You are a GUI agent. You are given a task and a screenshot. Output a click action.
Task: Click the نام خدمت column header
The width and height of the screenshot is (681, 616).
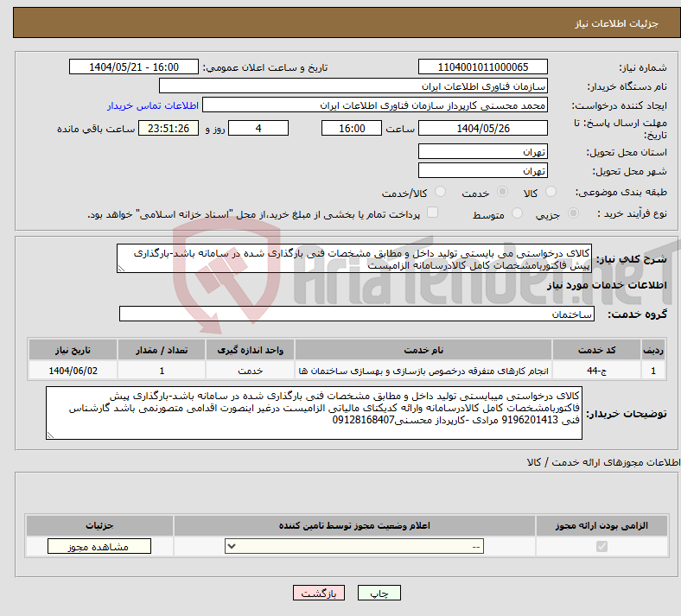[x=423, y=350]
